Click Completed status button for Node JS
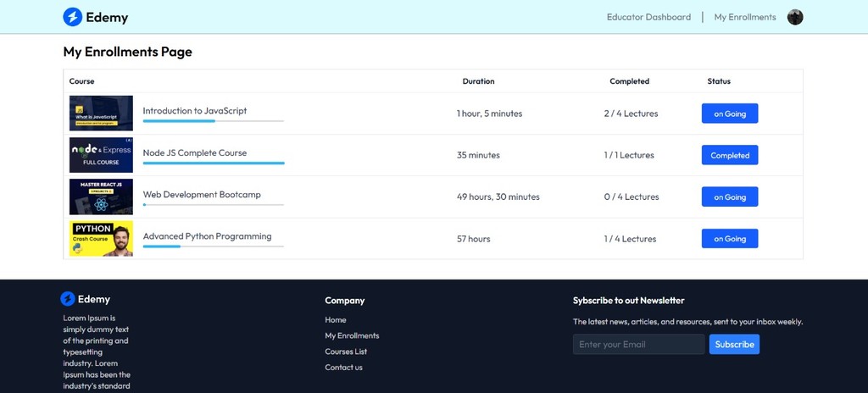868x393 pixels. (x=729, y=155)
